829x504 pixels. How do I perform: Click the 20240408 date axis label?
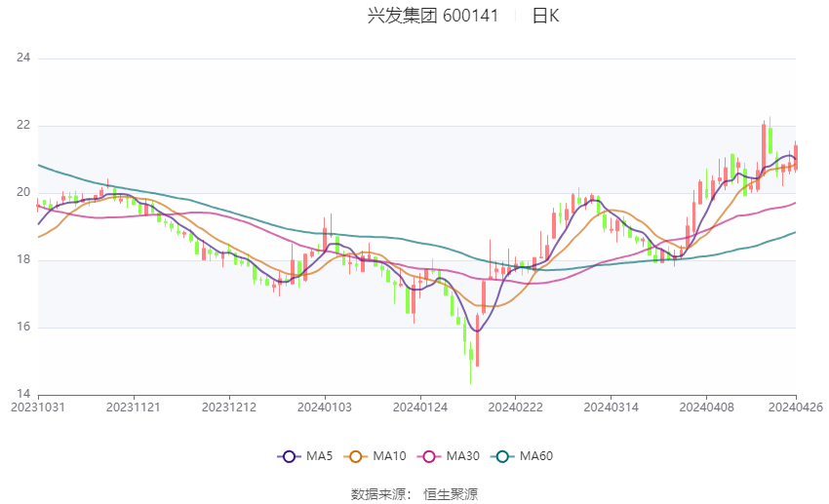pos(706,407)
